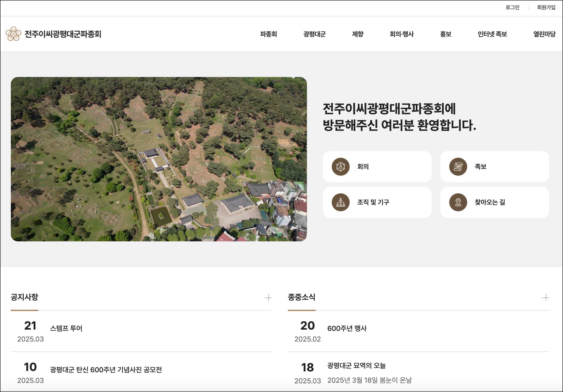Open the 광평대군 묘역의 오늘 news post
The image size is (563, 392).
tap(356, 365)
